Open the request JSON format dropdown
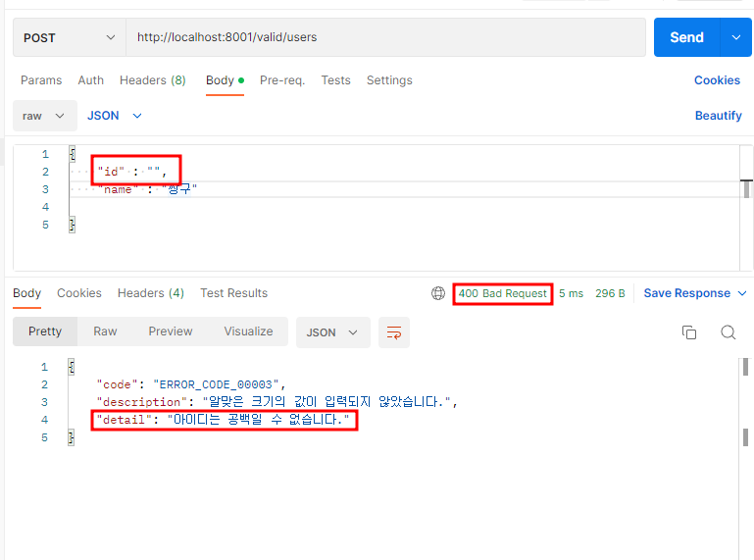This screenshot has height=560, width=754. [x=115, y=116]
